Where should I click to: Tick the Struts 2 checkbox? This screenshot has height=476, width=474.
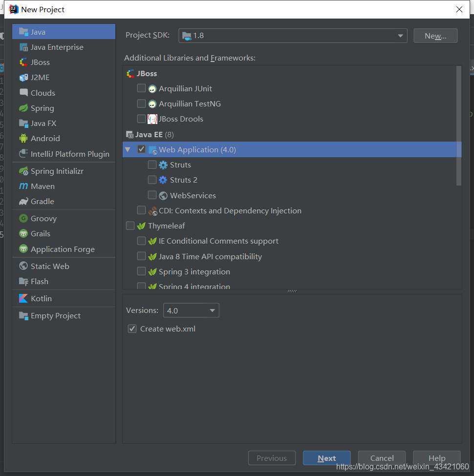click(x=152, y=180)
